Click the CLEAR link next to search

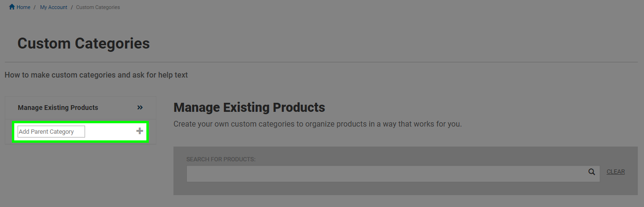[615, 172]
